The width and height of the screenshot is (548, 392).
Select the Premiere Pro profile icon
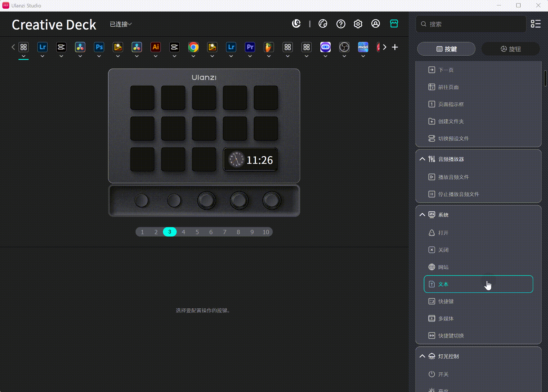[250, 47]
